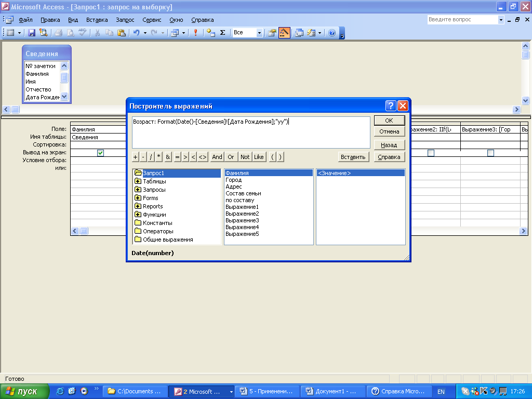
Task: Click the Query Type toolbar icon
Action: point(175,33)
